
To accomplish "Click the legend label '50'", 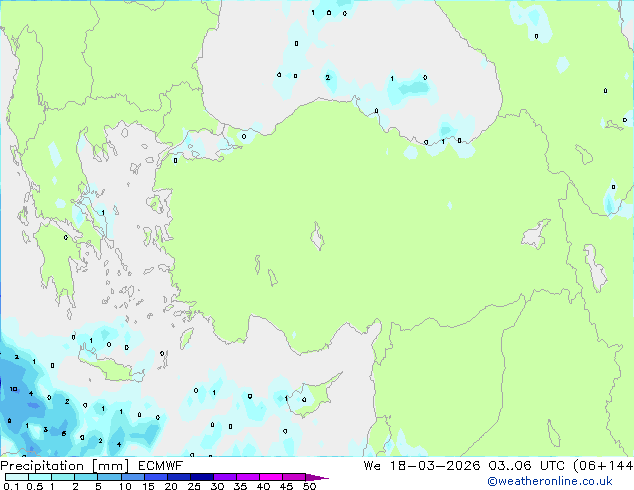I will point(309,486).
